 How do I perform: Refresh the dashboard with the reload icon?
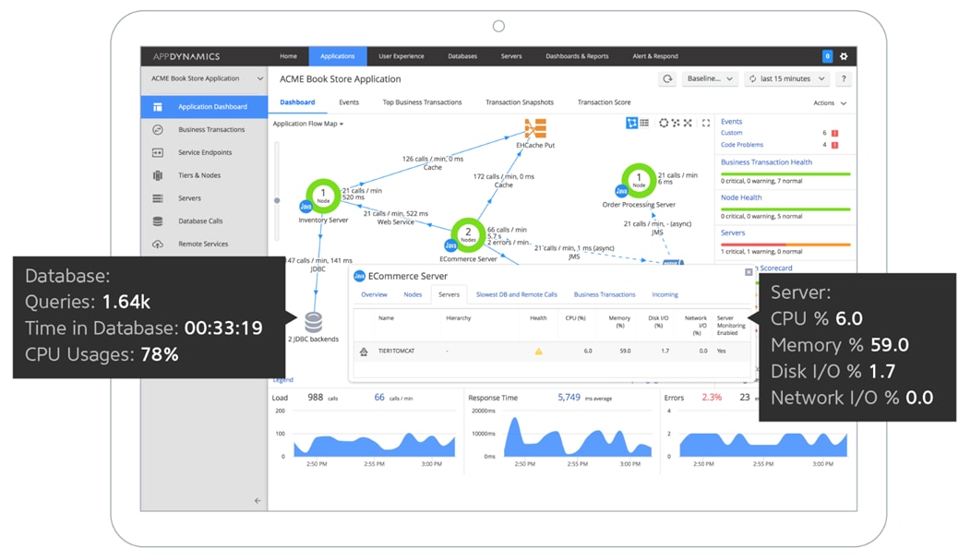(667, 78)
